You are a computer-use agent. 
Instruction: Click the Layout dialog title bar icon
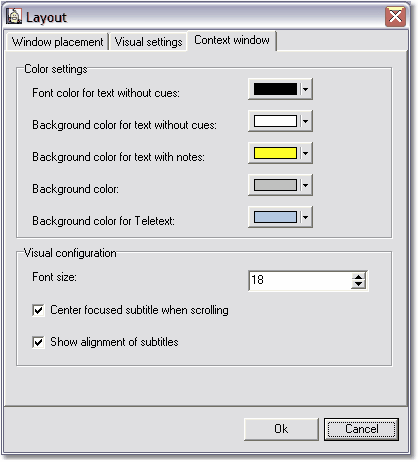[14, 16]
